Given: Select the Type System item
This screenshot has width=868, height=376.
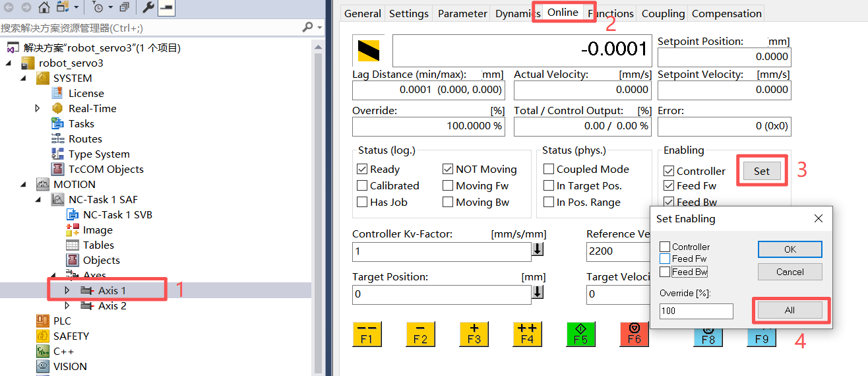Looking at the screenshot, I should [99, 154].
